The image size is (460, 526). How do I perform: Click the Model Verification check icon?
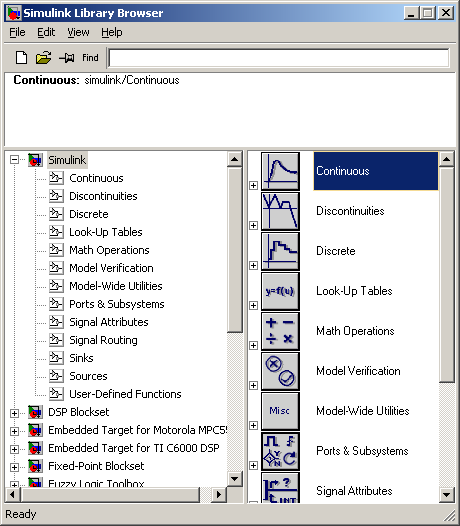(280, 371)
